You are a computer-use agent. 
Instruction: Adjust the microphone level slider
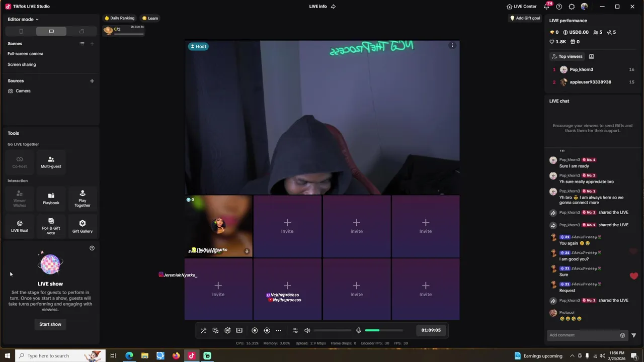click(x=384, y=330)
